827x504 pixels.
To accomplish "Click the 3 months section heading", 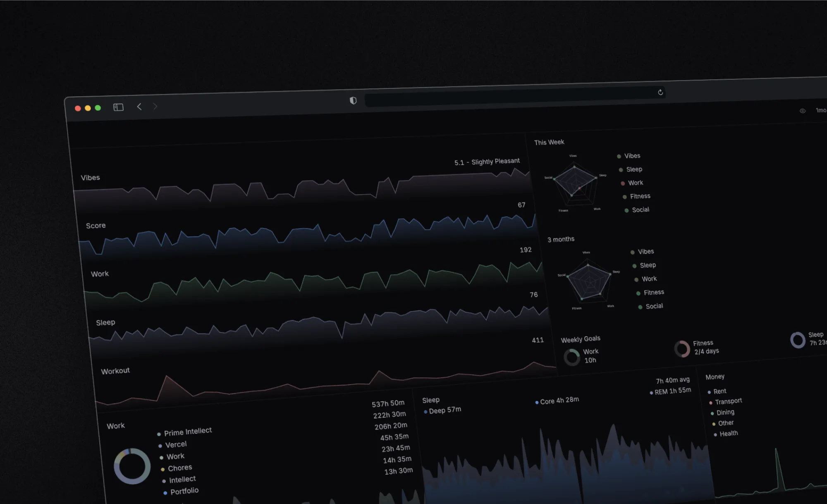I will tap(561, 239).
